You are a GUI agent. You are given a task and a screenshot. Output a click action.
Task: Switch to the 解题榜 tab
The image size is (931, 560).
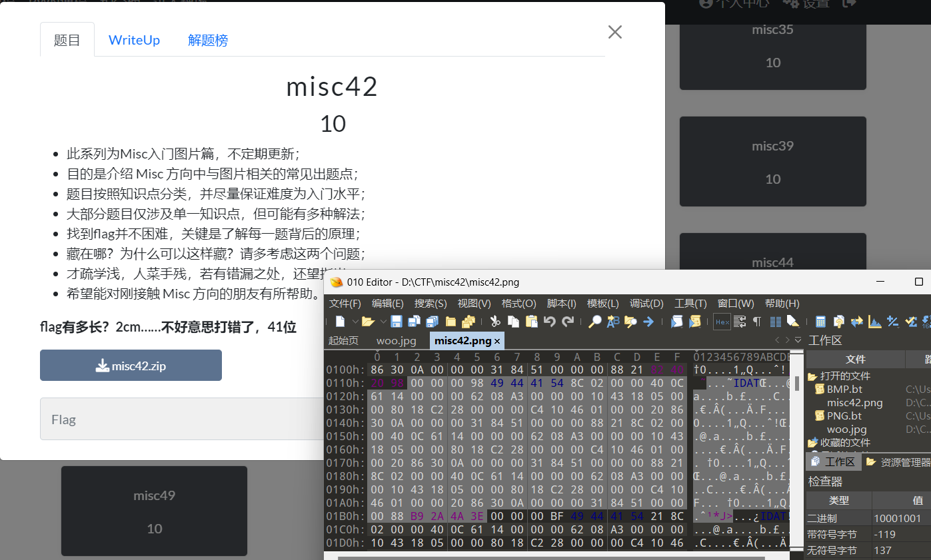tap(208, 40)
